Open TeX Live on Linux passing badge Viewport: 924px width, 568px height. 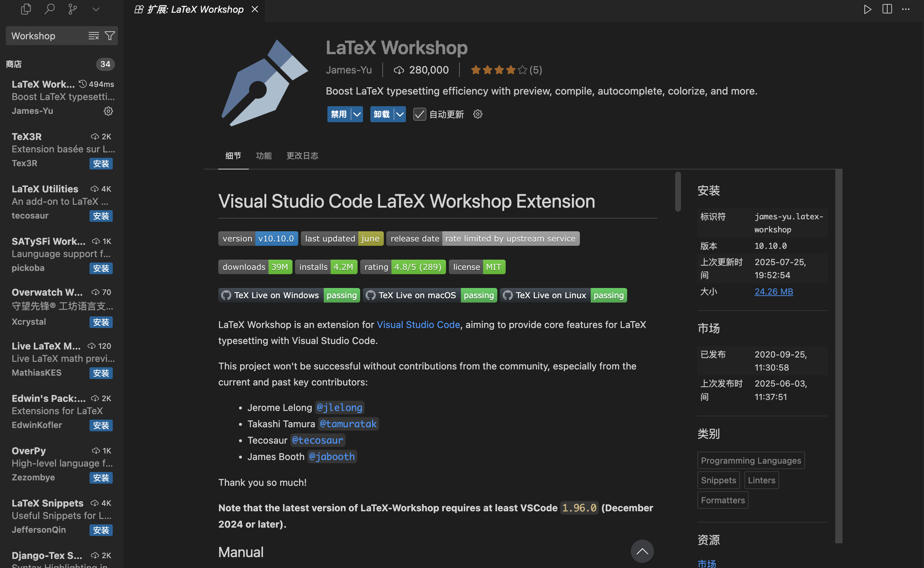pyautogui.click(x=563, y=295)
